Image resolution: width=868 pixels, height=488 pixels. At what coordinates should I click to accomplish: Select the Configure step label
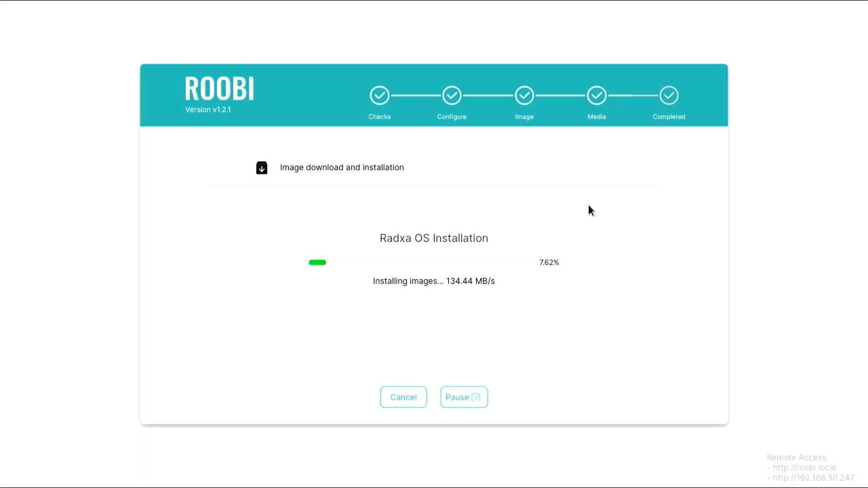(452, 117)
